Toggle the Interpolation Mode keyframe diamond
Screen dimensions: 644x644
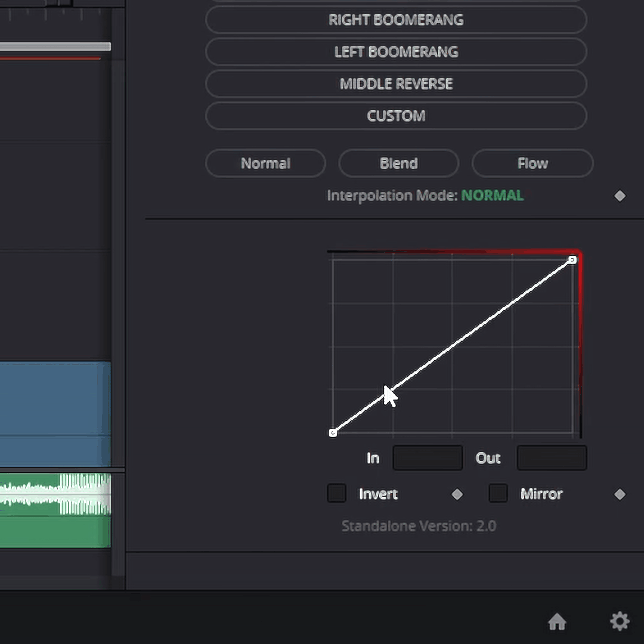click(620, 196)
